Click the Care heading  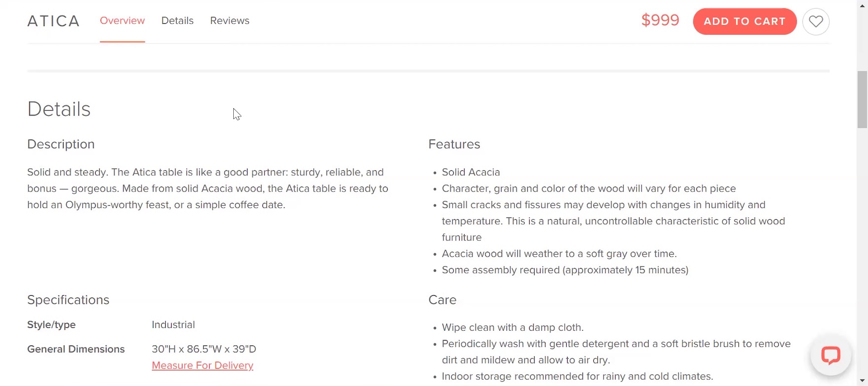pos(442,300)
